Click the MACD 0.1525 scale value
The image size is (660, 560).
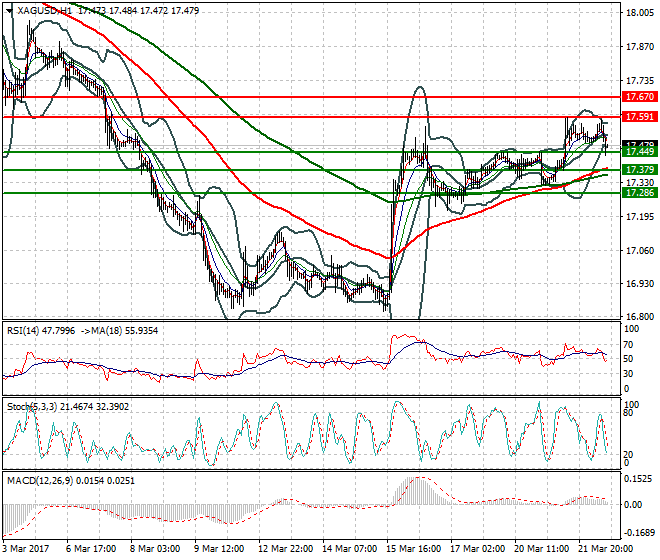[x=639, y=479]
